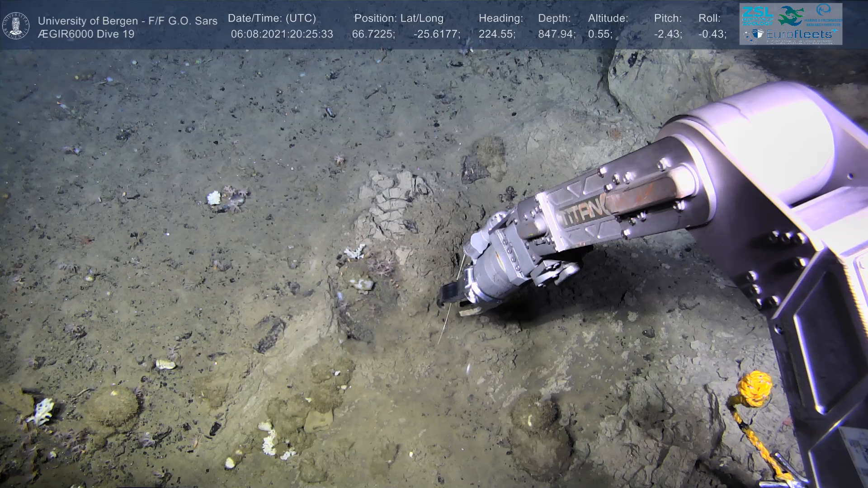Screen dimensions: 868x488
Task: Click the ÆGIR6000 Dive 19 label
Action: [86, 34]
